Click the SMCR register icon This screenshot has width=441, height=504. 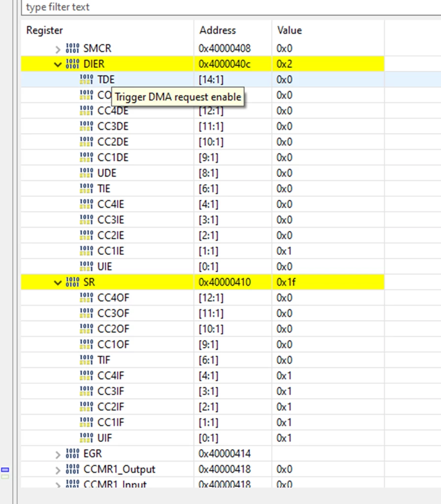point(72,48)
